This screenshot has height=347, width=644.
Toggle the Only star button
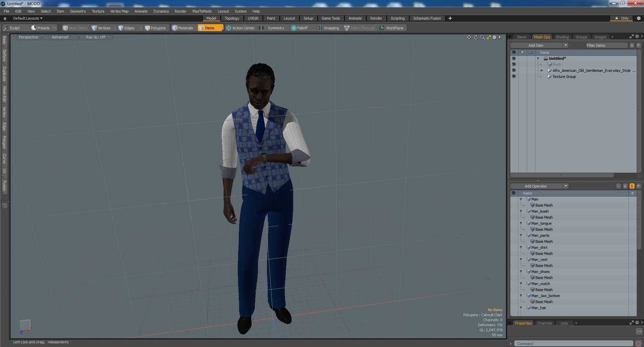point(622,18)
